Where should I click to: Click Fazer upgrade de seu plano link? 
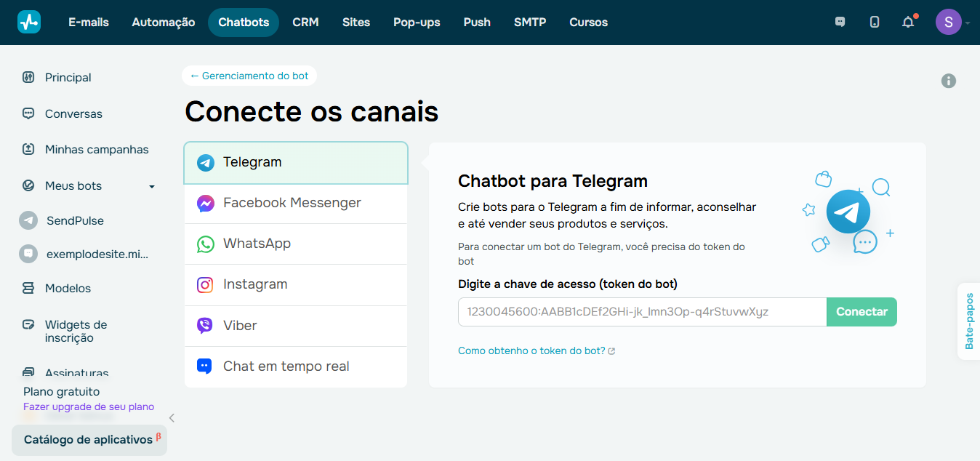(x=89, y=406)
